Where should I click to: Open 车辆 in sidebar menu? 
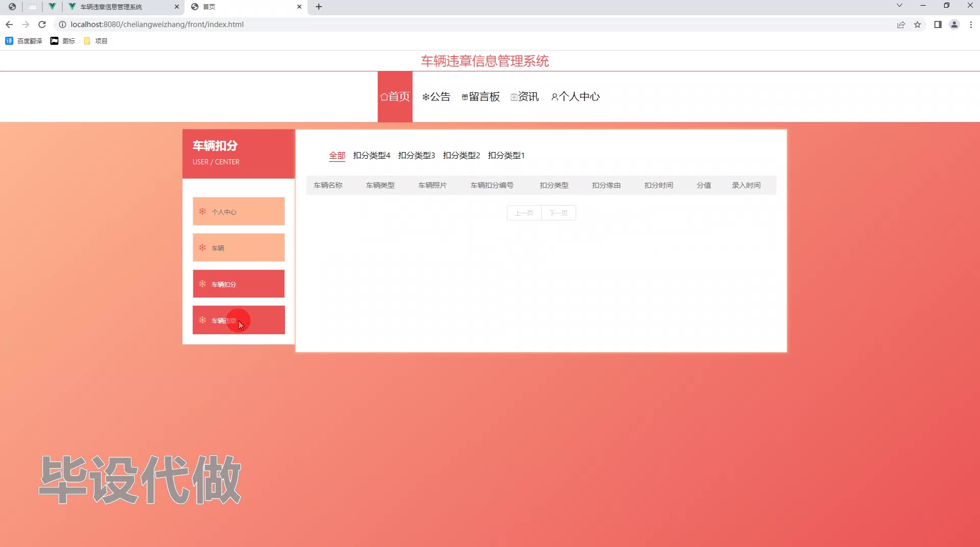point(238,248)
